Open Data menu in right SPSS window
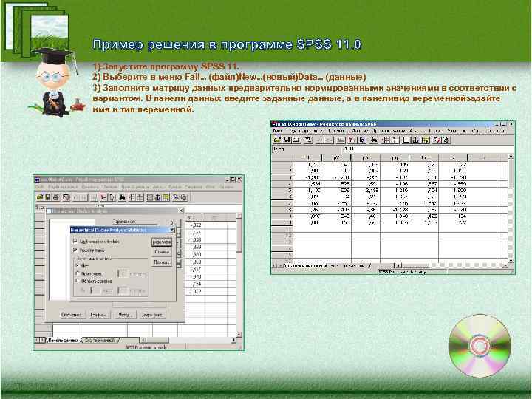This screenshot has height=399, width=532. pyautogui.click(x=359, y=131)
